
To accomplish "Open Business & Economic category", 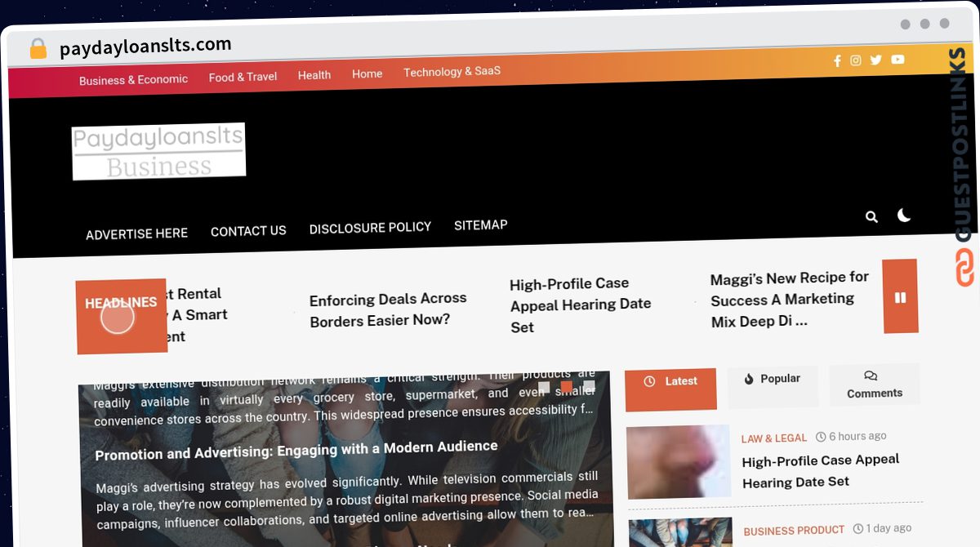I will click(x=133, y=80).
